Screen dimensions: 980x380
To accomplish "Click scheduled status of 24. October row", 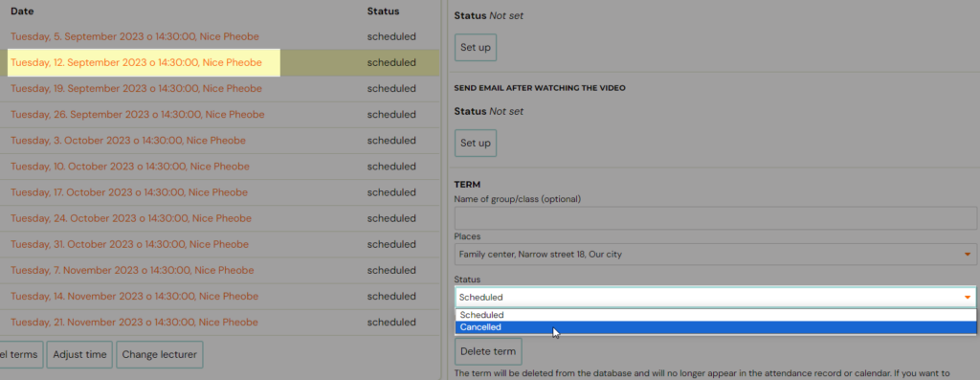I will coord(391,219).
